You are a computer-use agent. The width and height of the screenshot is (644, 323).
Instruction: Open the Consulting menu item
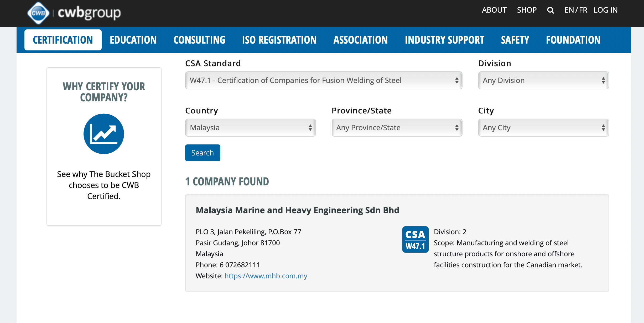coord(199,40)
